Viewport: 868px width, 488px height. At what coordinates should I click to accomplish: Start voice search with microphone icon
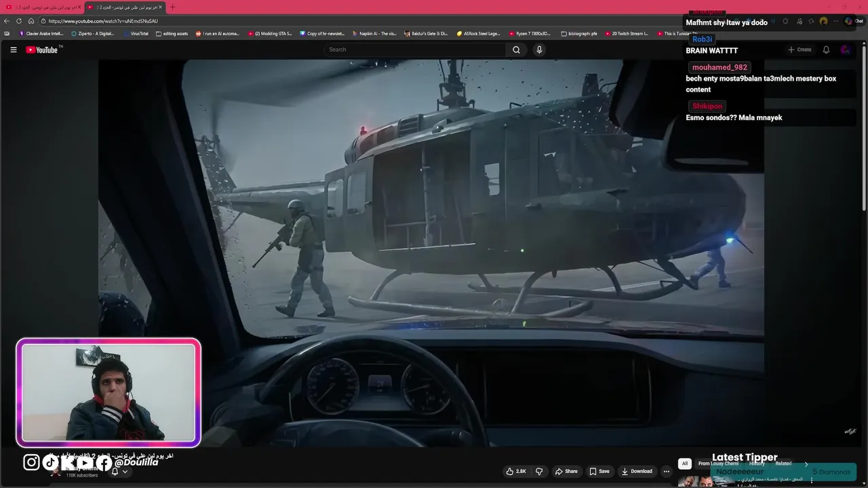pos(539,49)
